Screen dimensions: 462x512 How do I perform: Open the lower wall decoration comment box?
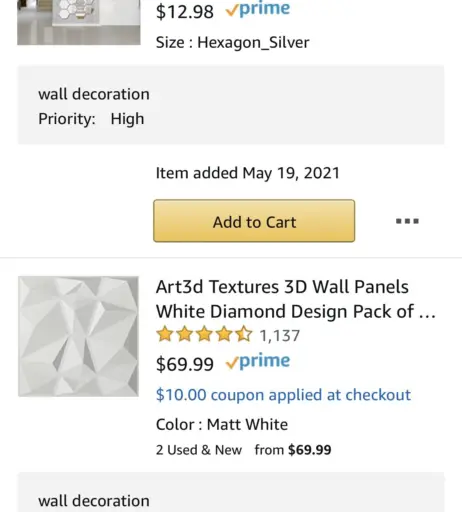click(231, 492)
